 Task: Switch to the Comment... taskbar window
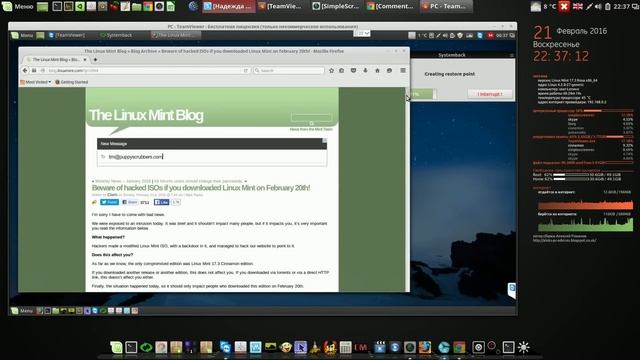click(x=390, y=6)
